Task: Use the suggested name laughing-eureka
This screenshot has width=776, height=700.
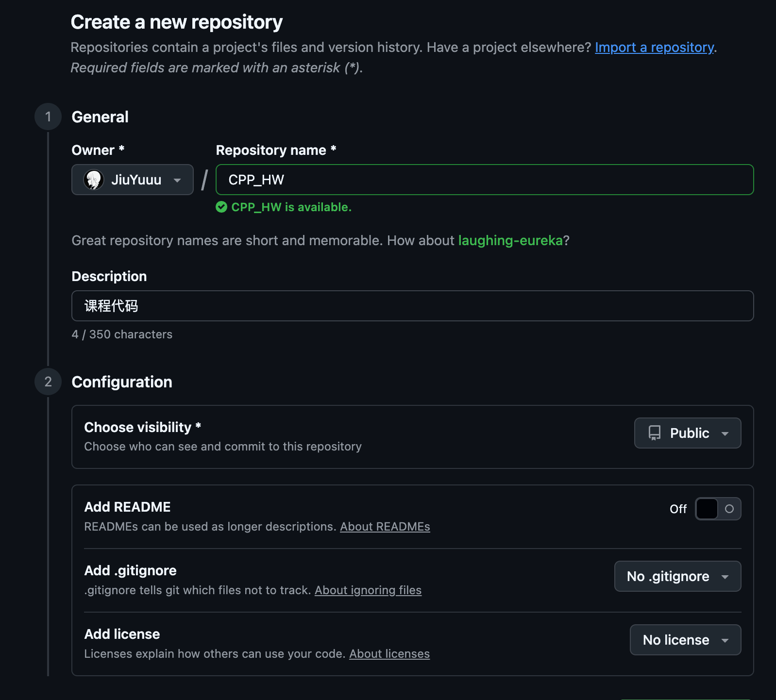Action: 510,241
